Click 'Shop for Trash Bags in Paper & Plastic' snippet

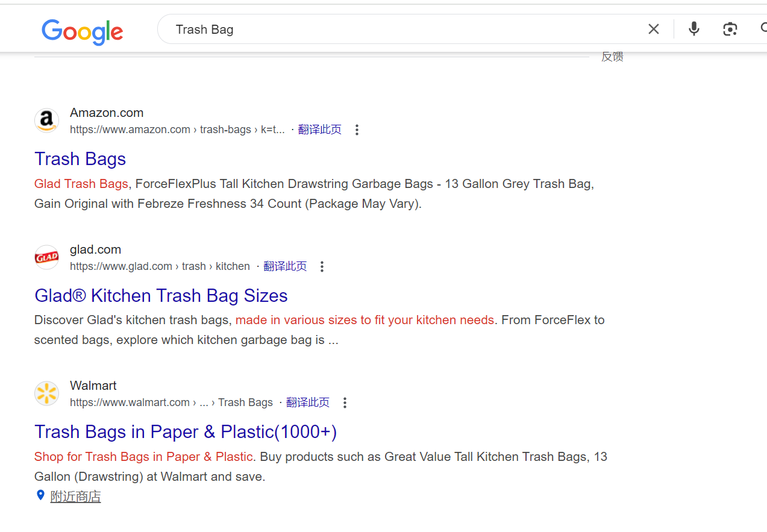(143, 457)
